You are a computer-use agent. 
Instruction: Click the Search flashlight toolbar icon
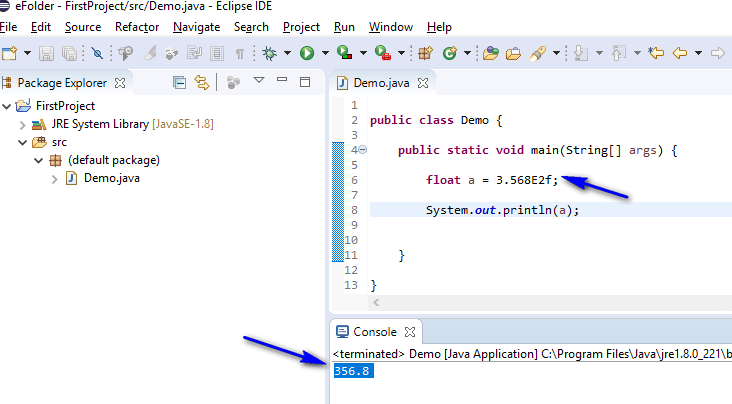coord(538,53)
